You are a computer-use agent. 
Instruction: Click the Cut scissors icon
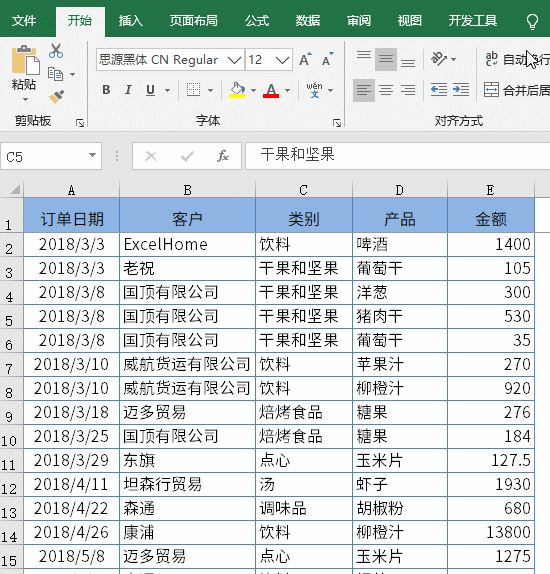point(56,51)
